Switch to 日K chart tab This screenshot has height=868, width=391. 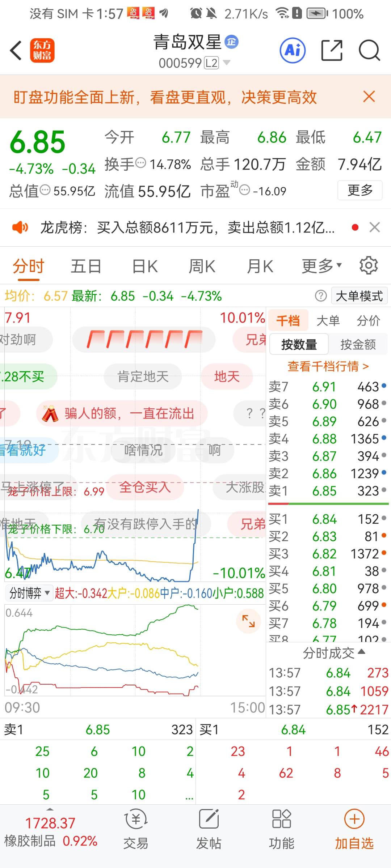click(145, 266)
